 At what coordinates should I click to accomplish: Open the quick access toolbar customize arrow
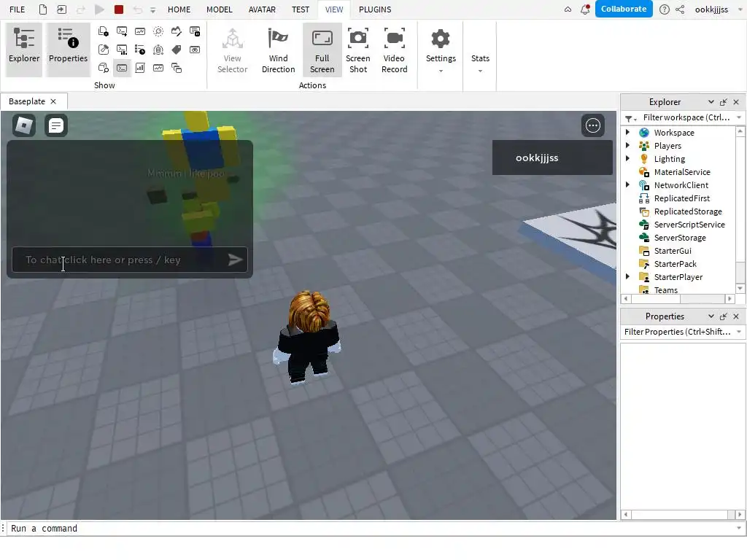click(x=153, y=9)
